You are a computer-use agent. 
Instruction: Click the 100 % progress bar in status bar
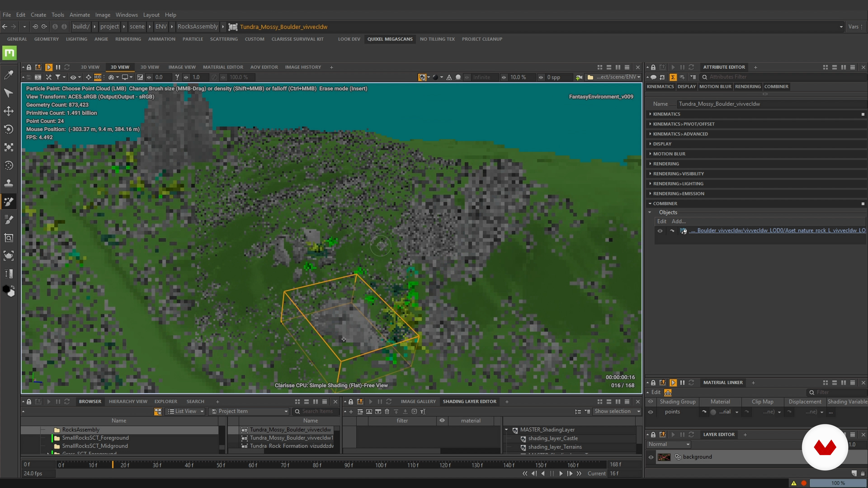pyautogui.click(x=838, y=483)
